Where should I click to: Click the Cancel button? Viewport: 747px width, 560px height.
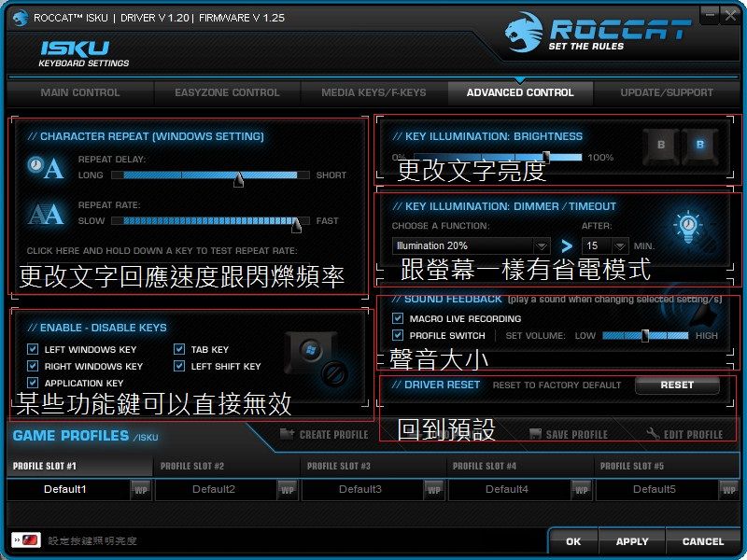703,541
